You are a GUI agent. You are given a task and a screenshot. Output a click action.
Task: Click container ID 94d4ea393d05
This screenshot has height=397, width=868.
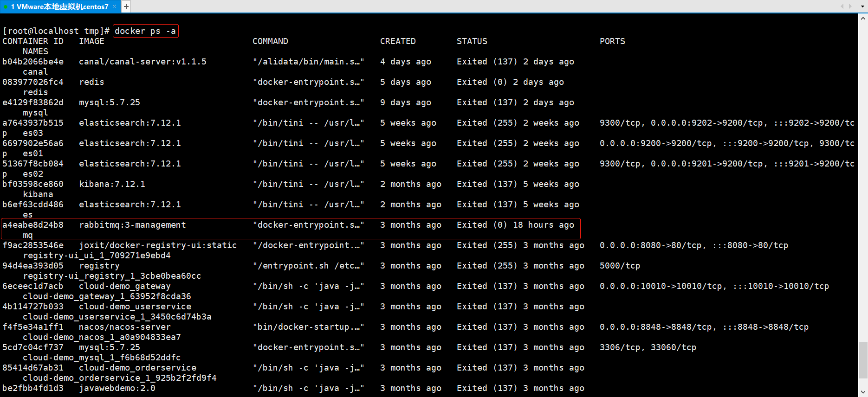click(33, 266)
